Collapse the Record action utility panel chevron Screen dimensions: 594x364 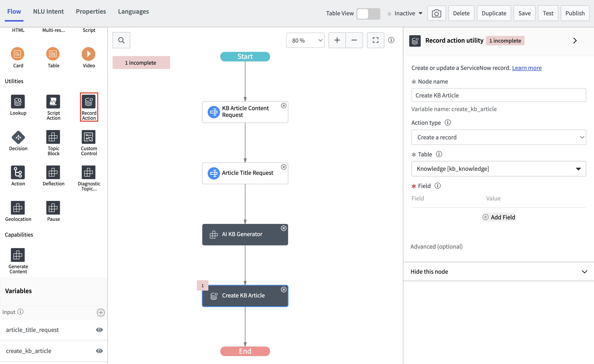click(575, 40)
